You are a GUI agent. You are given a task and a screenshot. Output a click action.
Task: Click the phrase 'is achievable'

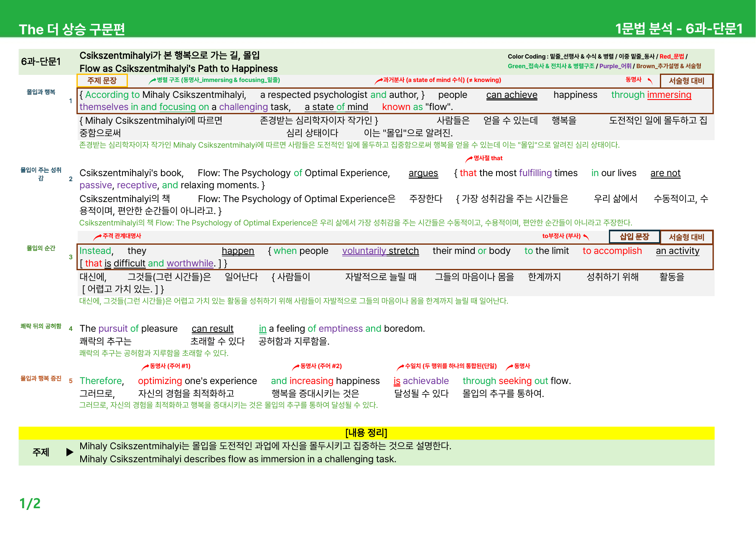(x=421, y=381)
